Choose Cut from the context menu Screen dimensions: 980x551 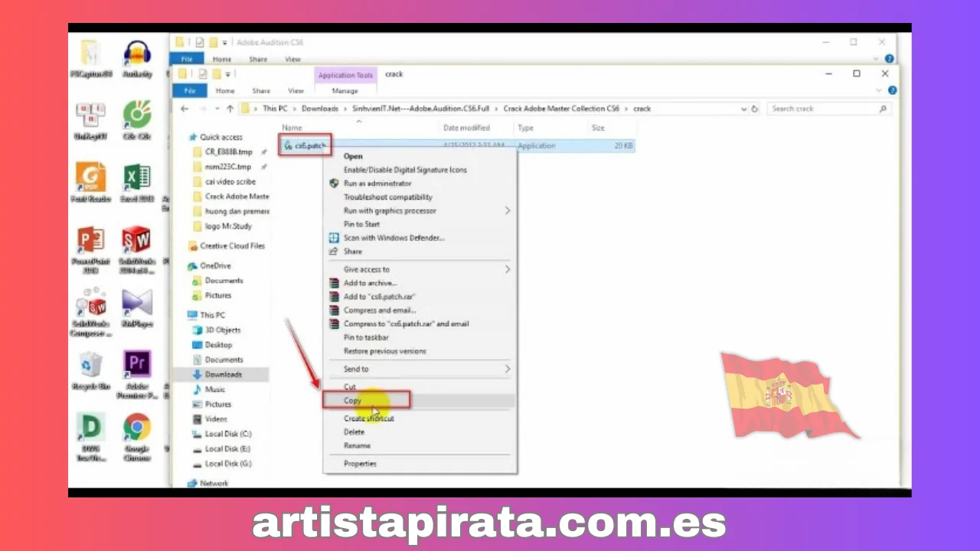point(350,387)
